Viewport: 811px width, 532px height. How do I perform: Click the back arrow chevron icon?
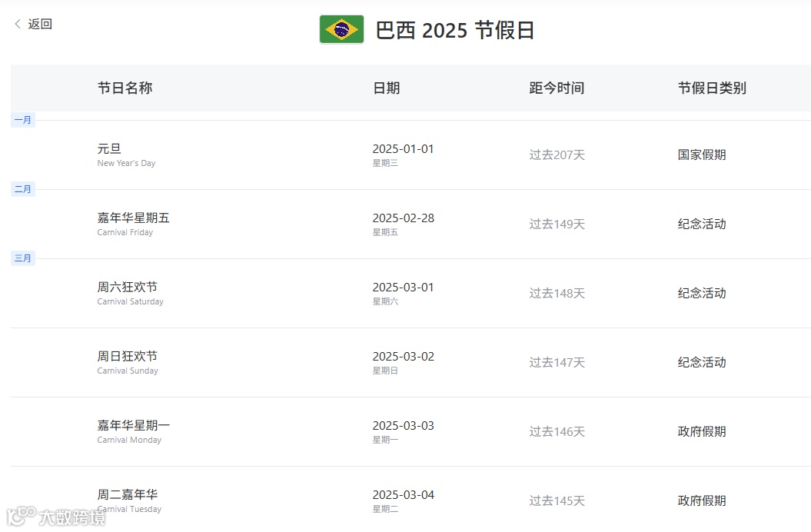click(x=18, y=24)
